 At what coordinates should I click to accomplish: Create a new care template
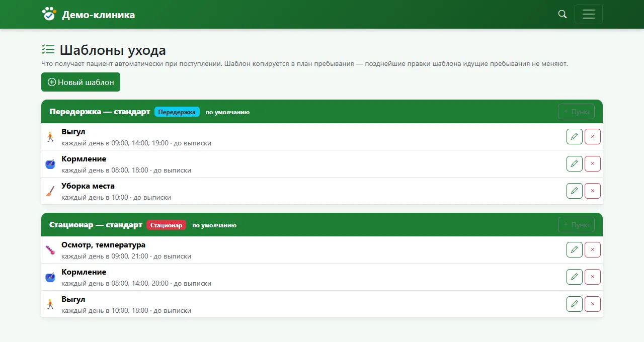pos(80,82)
